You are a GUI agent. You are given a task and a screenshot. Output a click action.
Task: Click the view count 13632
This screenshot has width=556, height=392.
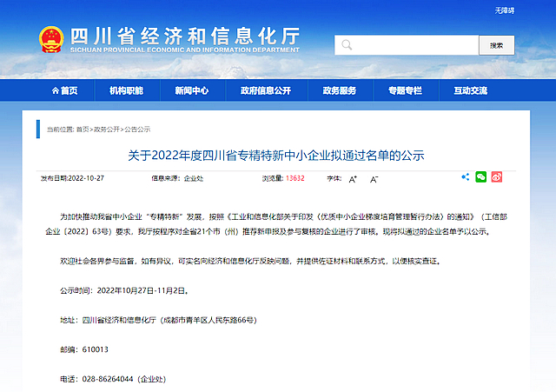[295, 178]
